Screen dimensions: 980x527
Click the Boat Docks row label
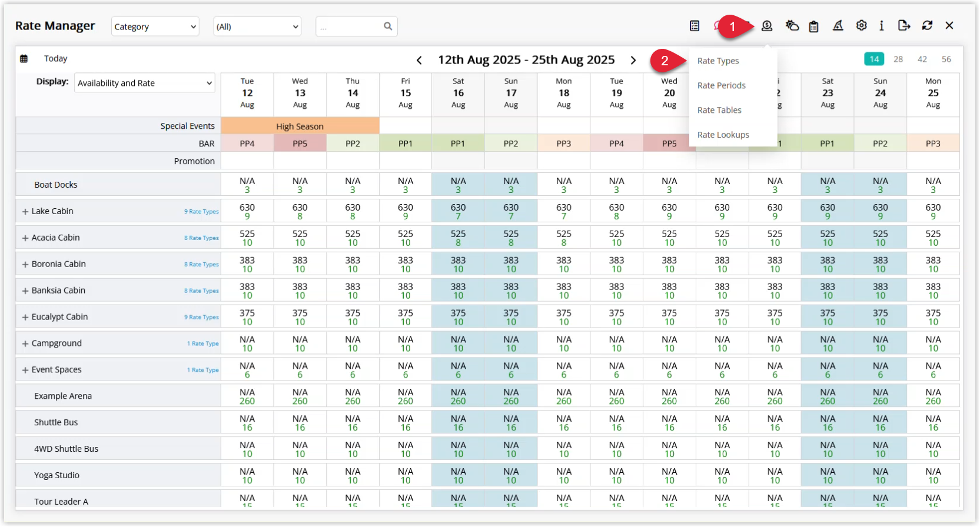click(x=56, y=185)
